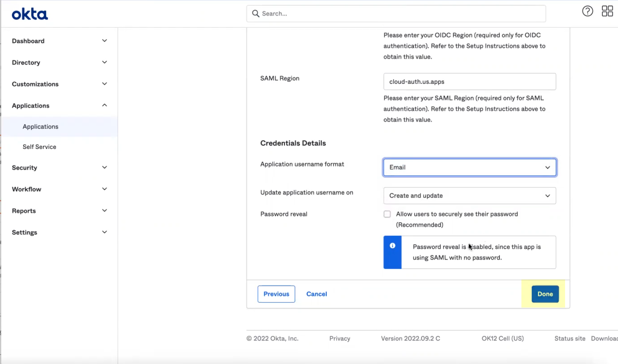The image size is (618, 364).
Task: Click the Previous button
Action: [x=276, y=294]
